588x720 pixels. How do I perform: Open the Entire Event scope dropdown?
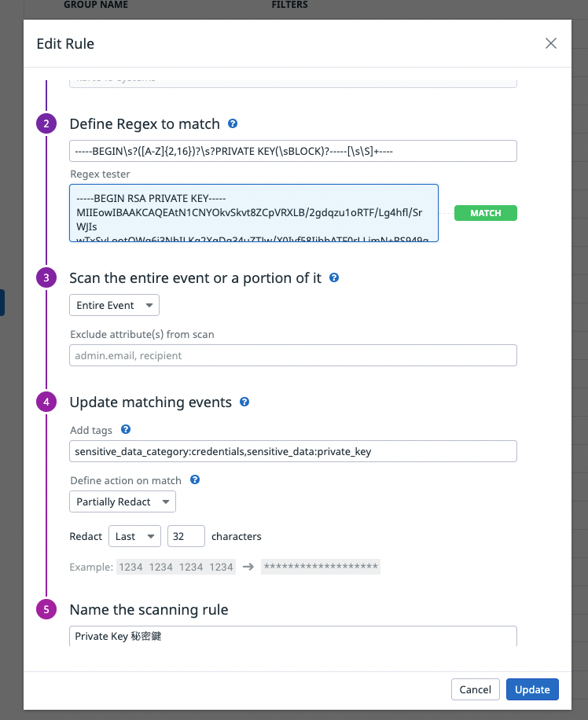coord(115,305)
